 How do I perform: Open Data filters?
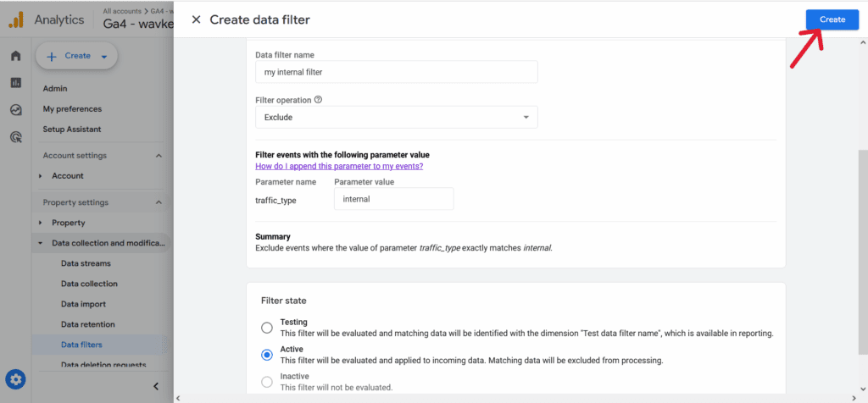(81, 345)
